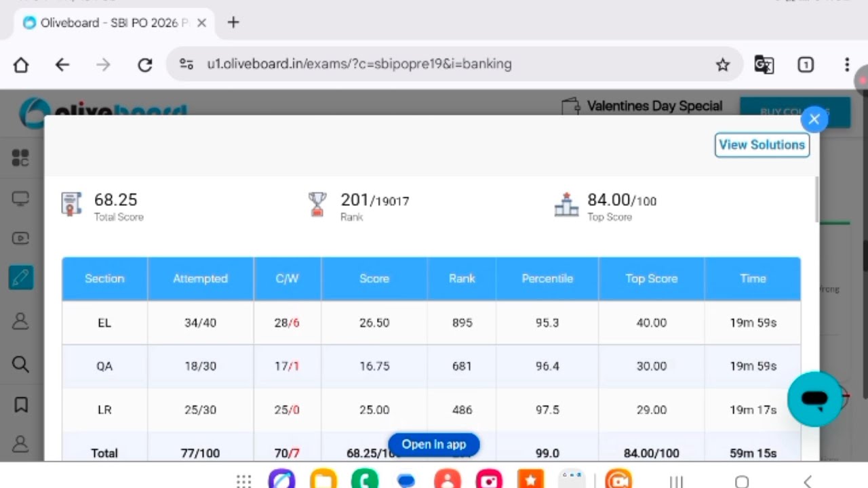This screenshot has width=868, height=488.
Task: Go back with the back arrow
Action: tap(62, 64)
